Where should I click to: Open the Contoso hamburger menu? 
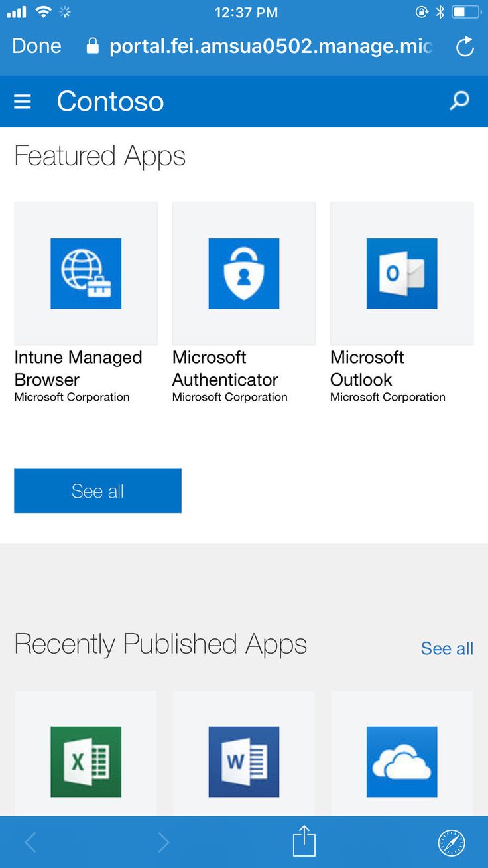point(23,101)
